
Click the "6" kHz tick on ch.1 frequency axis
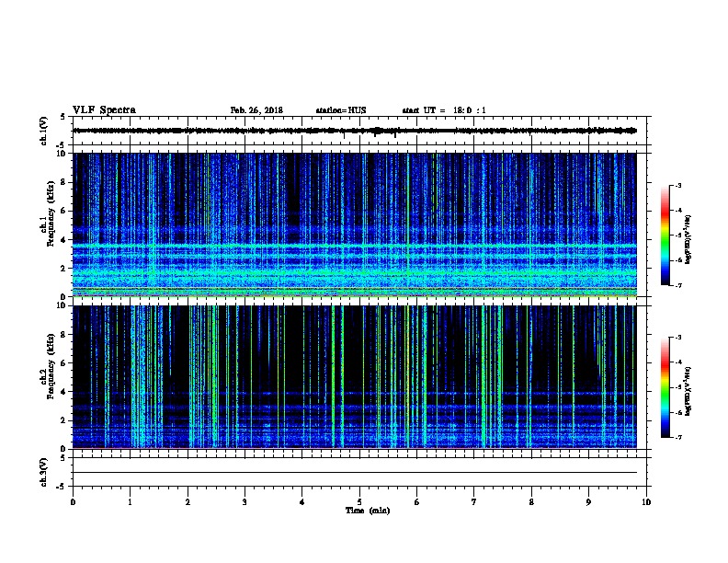click(x=64, y=211)
